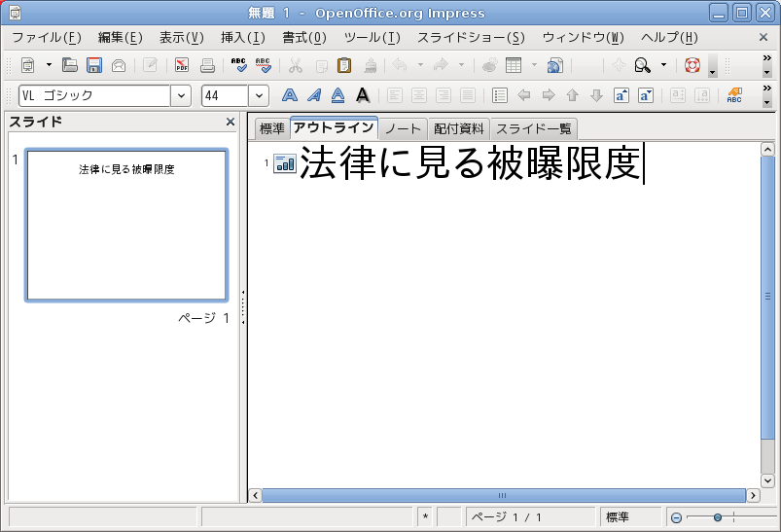The height and width of the screenshot is (532, 781).
Task: Open the dropdown arrow beside New document
Action: (49, 66)
